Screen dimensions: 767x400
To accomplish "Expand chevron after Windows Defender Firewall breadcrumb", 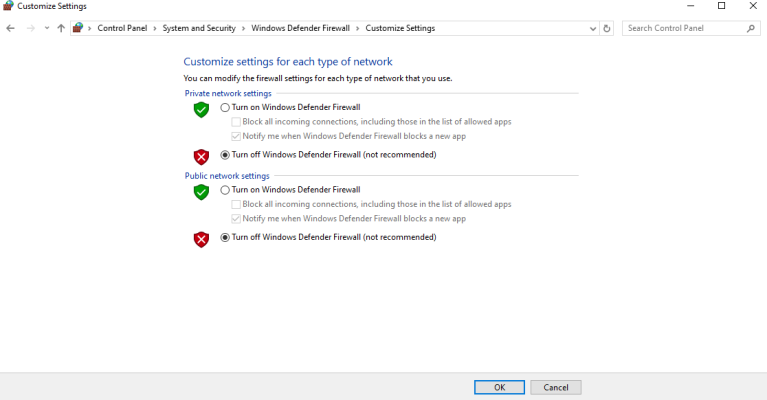I will click(x=358, y=28).
